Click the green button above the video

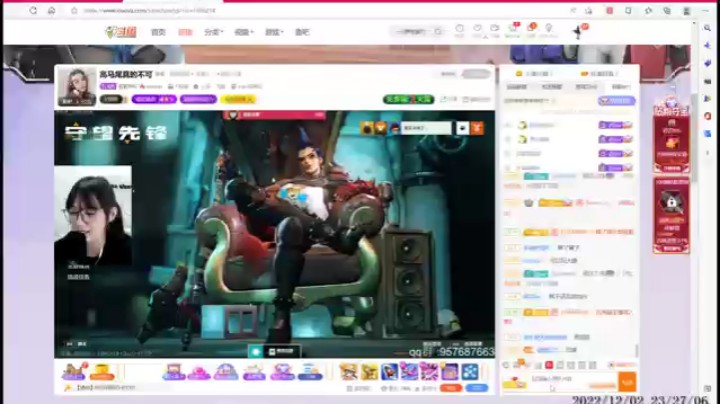coord(408,99)
